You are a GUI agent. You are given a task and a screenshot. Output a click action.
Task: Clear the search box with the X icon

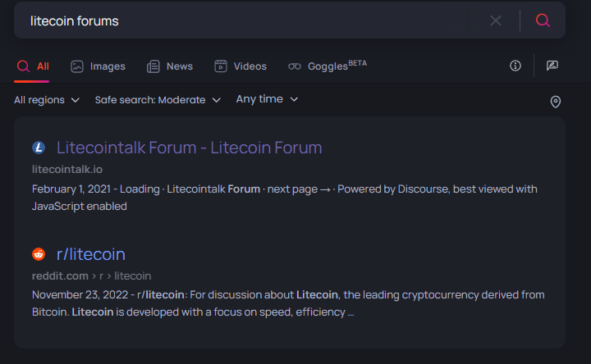[496, 20]
